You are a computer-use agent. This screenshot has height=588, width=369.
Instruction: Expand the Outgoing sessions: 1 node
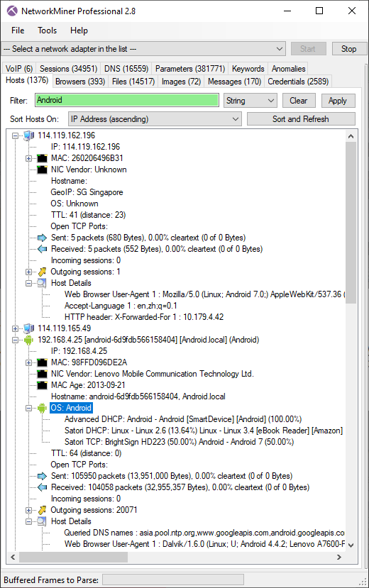[x=29, y=272]
